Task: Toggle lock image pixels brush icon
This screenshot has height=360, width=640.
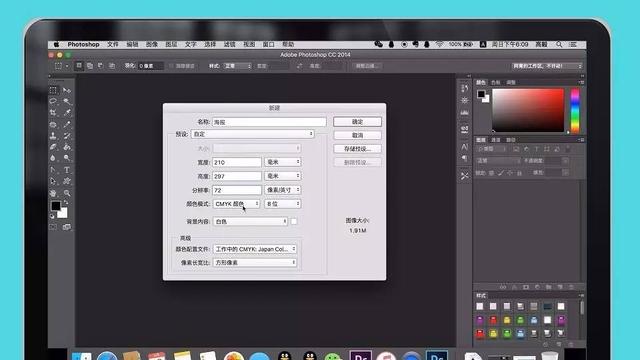Action: click(x=501, y=173)
